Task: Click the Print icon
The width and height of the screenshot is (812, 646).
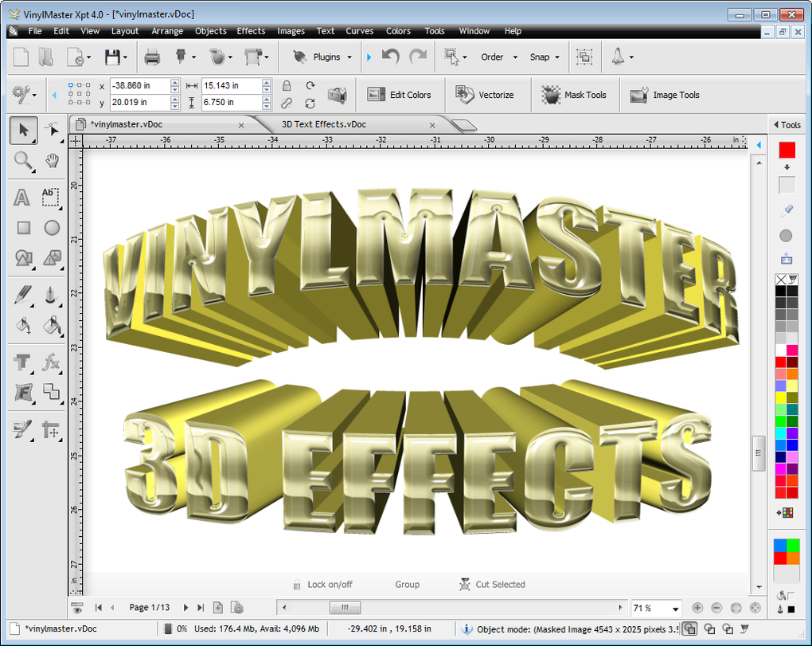Action: [152, 57]
